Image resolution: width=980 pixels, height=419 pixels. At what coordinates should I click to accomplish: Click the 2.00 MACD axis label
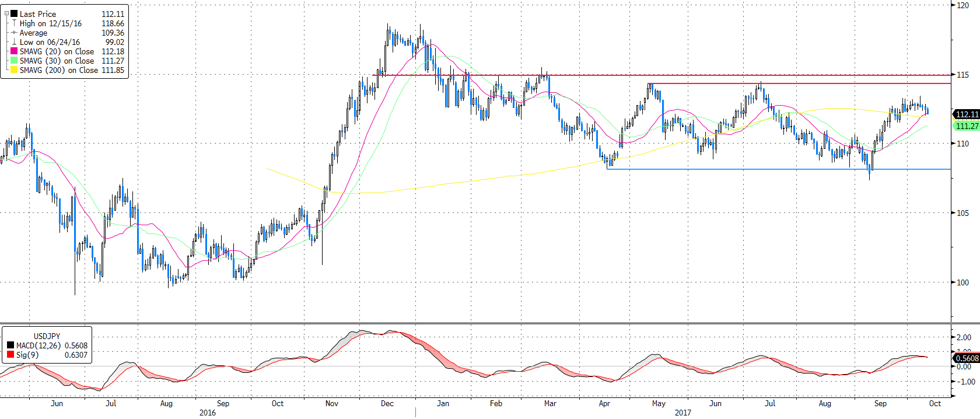pyautogui.click(x=965, y=337)
